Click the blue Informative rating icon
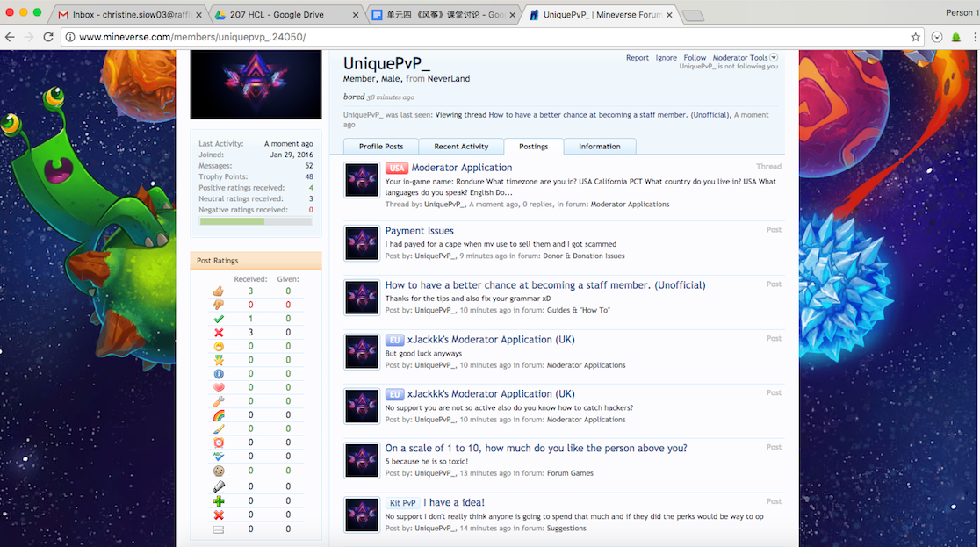The width and height of the screenshot is (980, 547). point(218,374)
